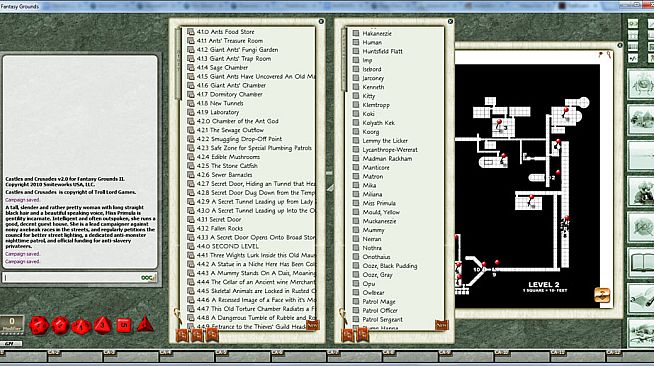Select third category tab under story list
Viewport: 654px width, 366px height.
pos(212,335)
